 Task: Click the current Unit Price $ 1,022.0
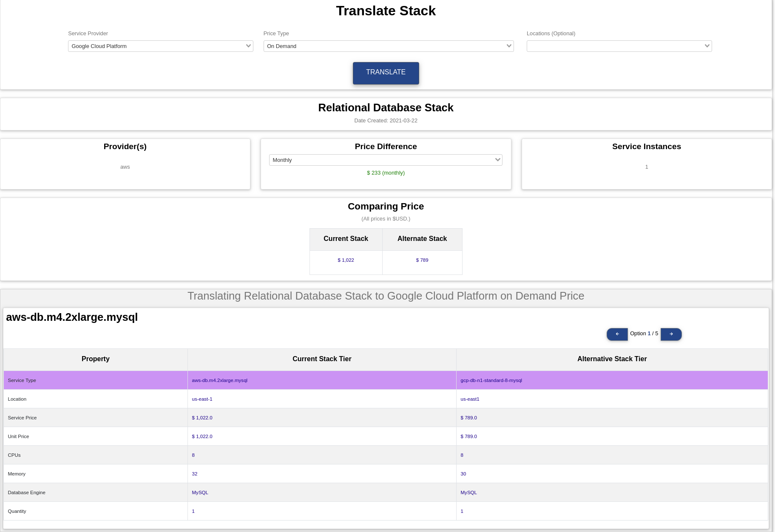pyautogui.click(x=202, y=436)
